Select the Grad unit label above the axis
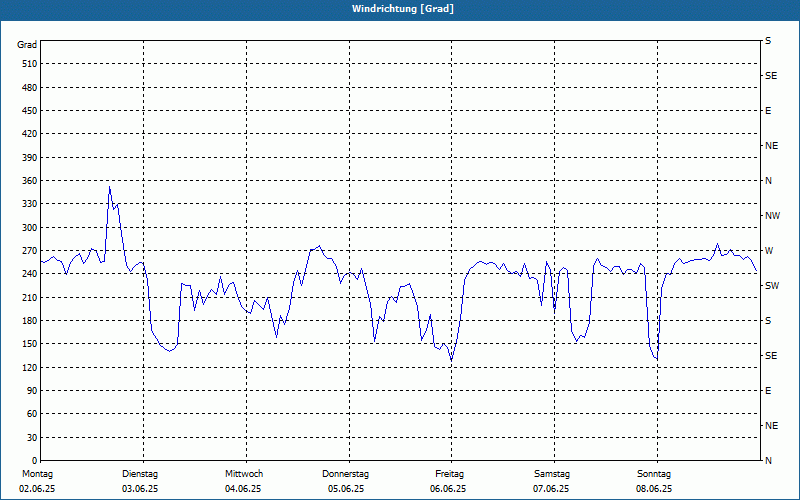The height and width of the screenshot is (500, 800). (x=27, y=45)
